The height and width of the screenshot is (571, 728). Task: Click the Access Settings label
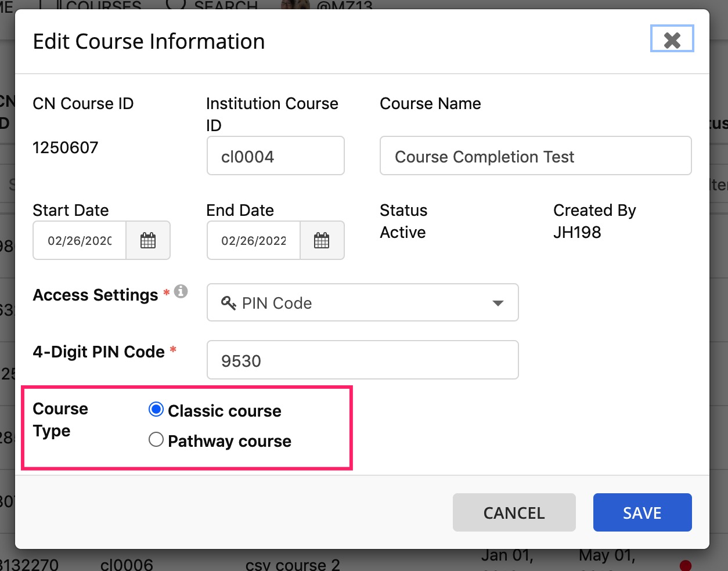[95, 295]
